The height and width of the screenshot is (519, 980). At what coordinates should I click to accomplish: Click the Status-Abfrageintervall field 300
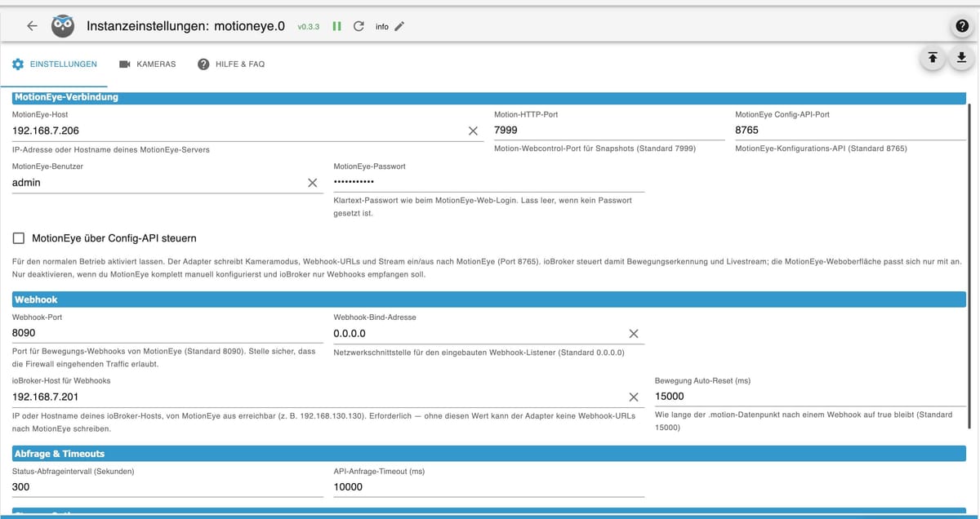coord(167,487)
